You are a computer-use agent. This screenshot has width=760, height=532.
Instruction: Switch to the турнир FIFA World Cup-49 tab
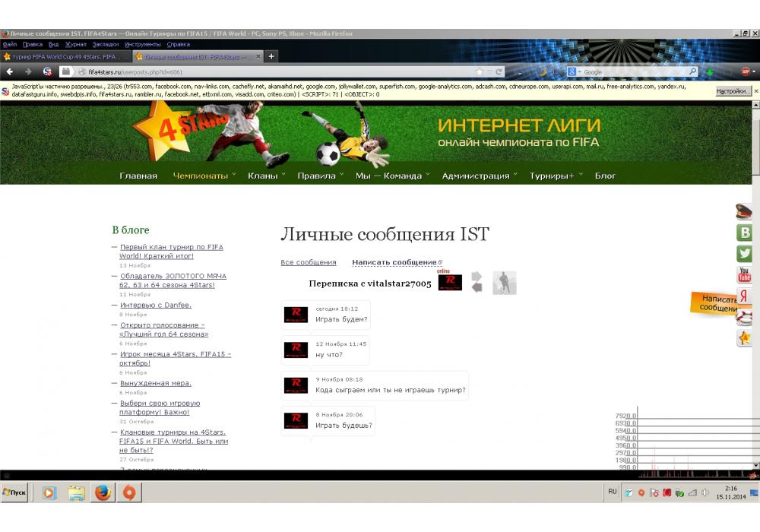[65, 57]
